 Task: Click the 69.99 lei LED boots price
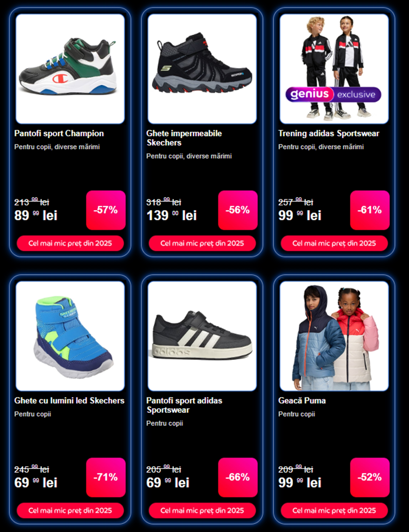[x=36, y=482]
